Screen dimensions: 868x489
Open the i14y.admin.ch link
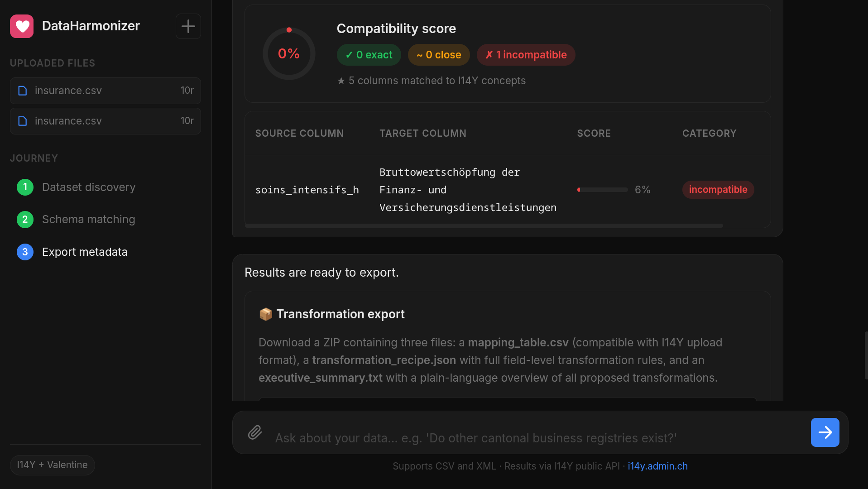coord(657,466)
